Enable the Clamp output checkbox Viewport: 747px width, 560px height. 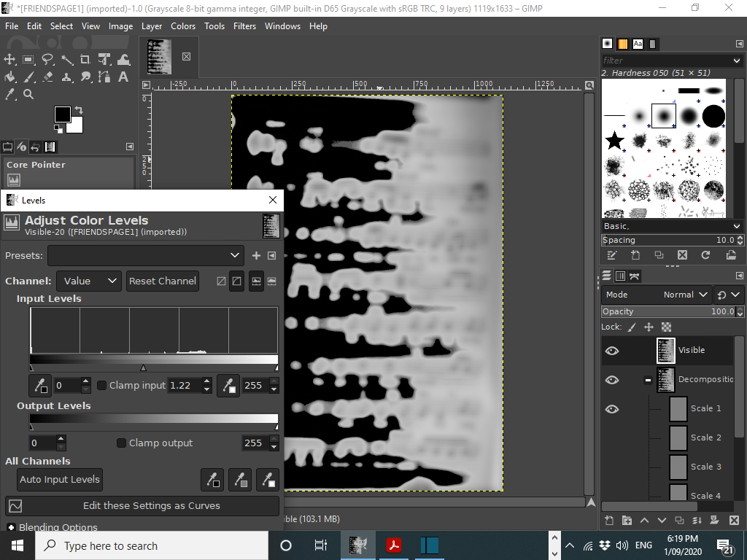[122, 443]
